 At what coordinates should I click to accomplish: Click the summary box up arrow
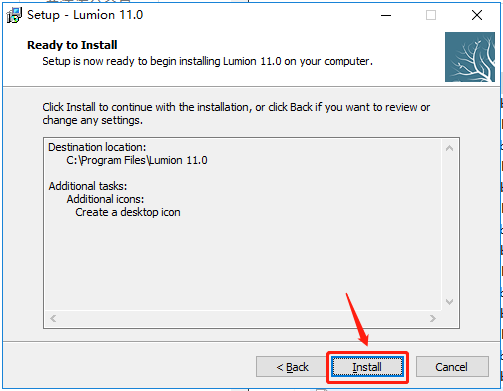[x=449, y=148]
